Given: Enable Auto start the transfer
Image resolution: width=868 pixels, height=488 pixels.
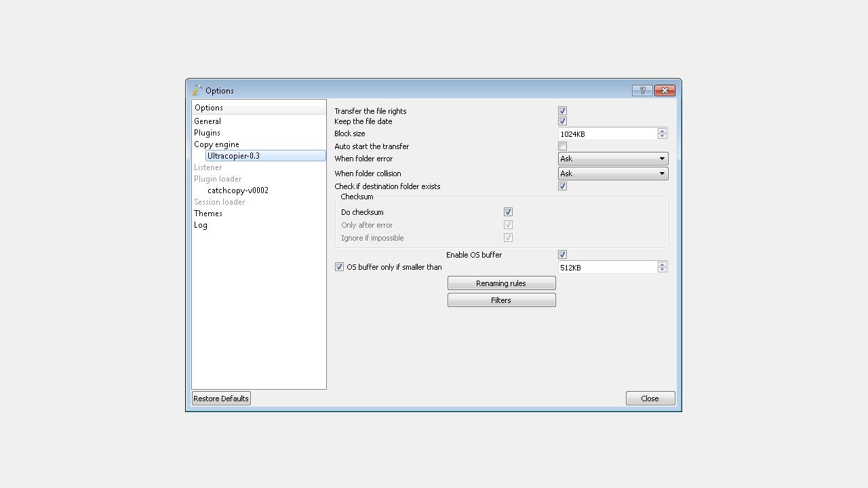Looking at the screenshot, I should (x=562, y=146).
